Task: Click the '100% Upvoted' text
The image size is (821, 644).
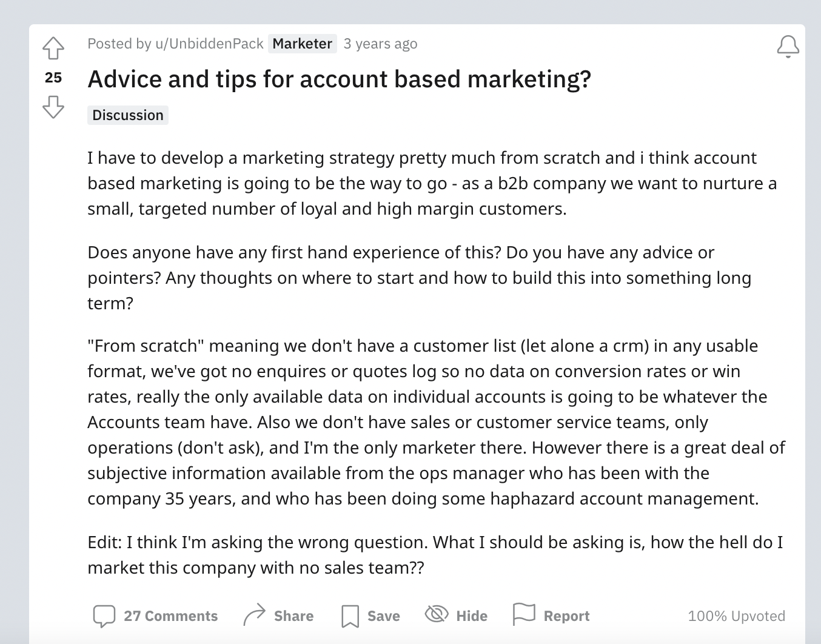Action: click(736, 616)
